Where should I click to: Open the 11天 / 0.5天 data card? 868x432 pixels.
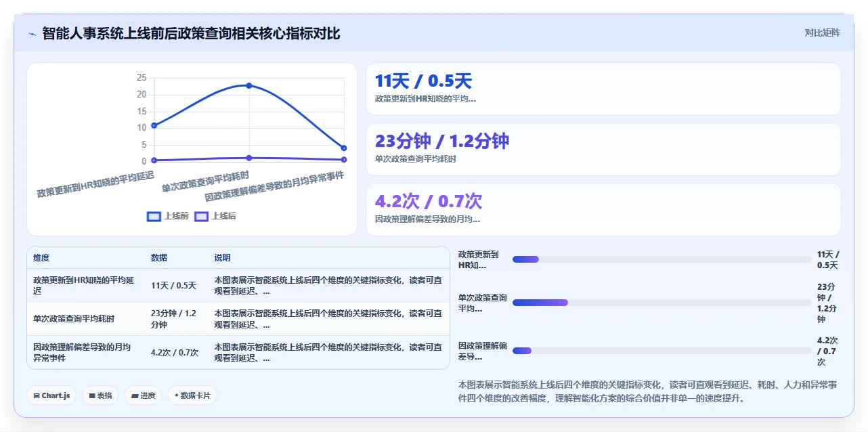coord(603,89)
